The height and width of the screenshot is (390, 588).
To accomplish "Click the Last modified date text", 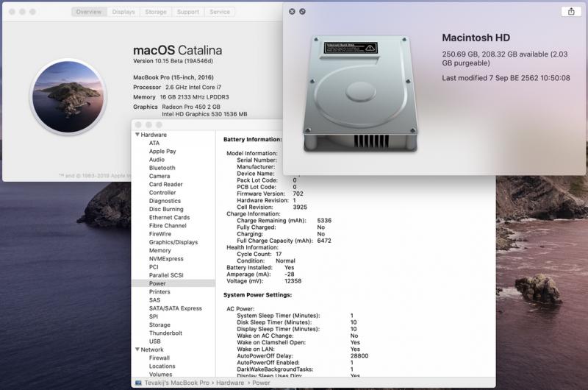I will pos(506,78).
